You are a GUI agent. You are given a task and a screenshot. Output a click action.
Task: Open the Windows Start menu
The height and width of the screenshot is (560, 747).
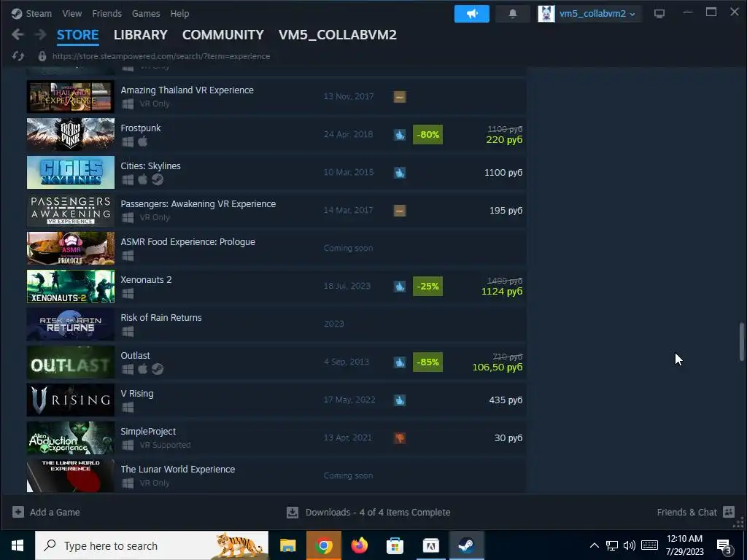18,545
